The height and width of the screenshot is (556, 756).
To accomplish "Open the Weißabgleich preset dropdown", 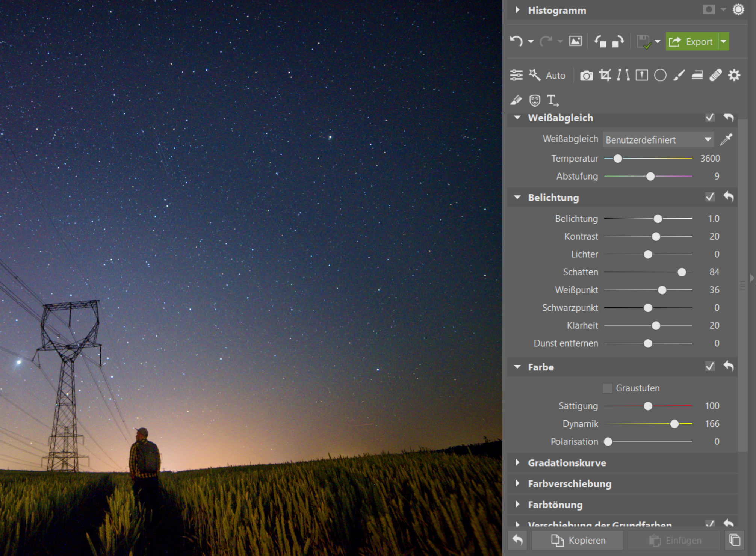I will pos(658,140).
